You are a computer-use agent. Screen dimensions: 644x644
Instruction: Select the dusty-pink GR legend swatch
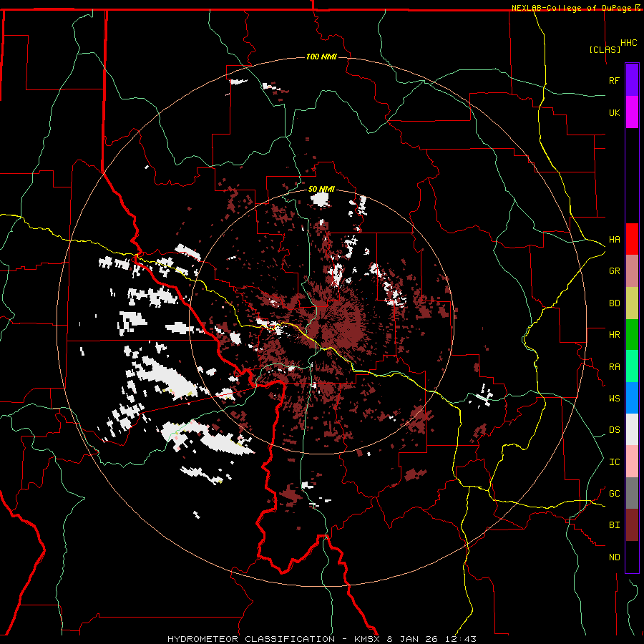632,271
